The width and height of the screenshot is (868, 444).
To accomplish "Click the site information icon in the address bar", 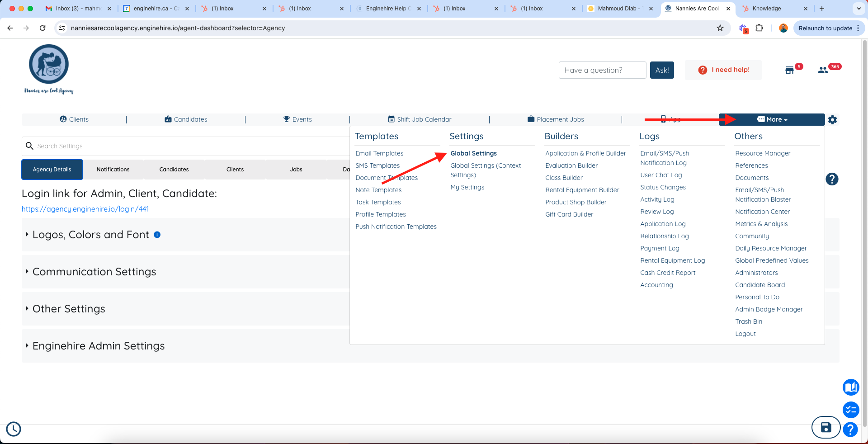I will (x=62, y=28).
